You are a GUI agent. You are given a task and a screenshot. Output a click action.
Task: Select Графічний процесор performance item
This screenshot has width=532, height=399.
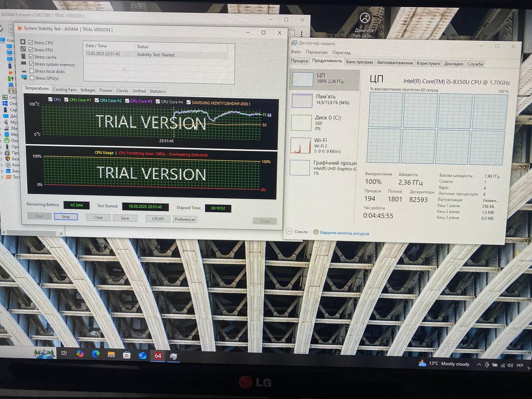pyautogui.click(x=323, y=168)
